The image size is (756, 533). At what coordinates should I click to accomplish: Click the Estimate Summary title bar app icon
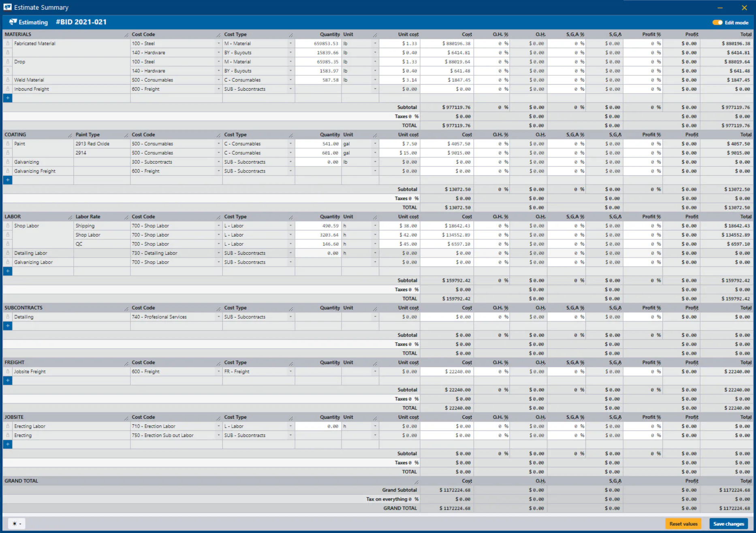[x=7, y=7]
